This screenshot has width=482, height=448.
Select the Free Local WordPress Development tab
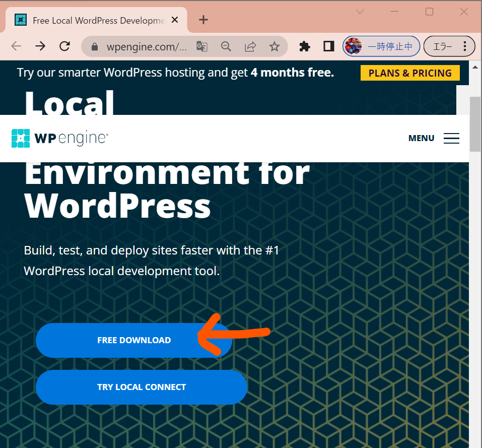pyautogui.click(x=96, y=20)
